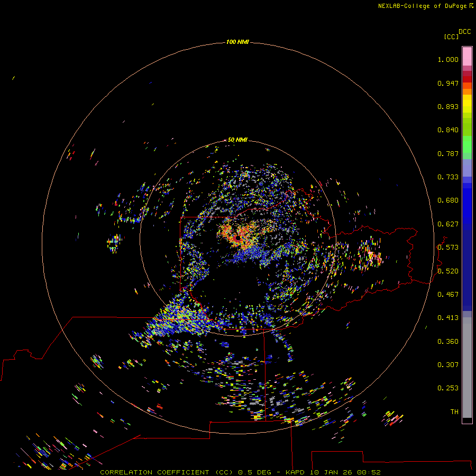
Task: Click the 0.467 scale label
Action: pos(448,295)
